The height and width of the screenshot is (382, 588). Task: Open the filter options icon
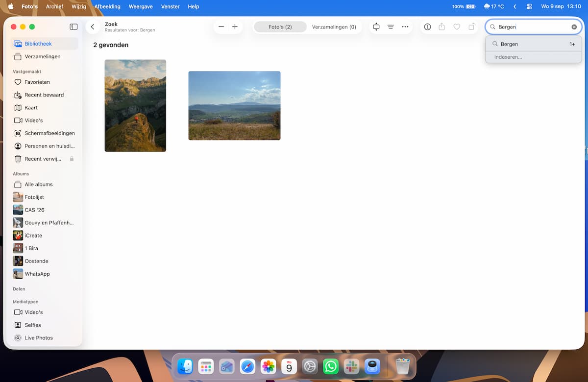coord(391,27)
